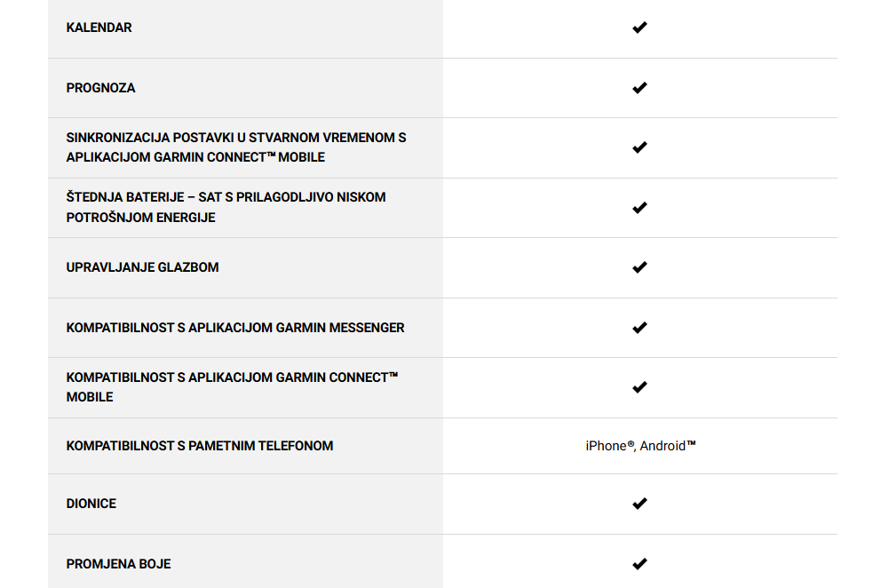Click the checkmark in the KALENDAR row
The height and width of the screenshot is (588, 881).
(x=639, y=28)
